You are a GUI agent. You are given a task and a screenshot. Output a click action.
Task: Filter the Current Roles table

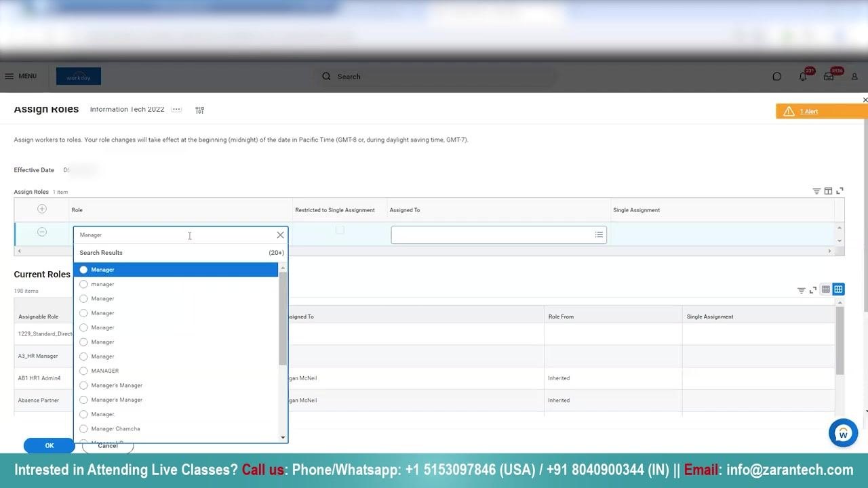coord(801,290)
